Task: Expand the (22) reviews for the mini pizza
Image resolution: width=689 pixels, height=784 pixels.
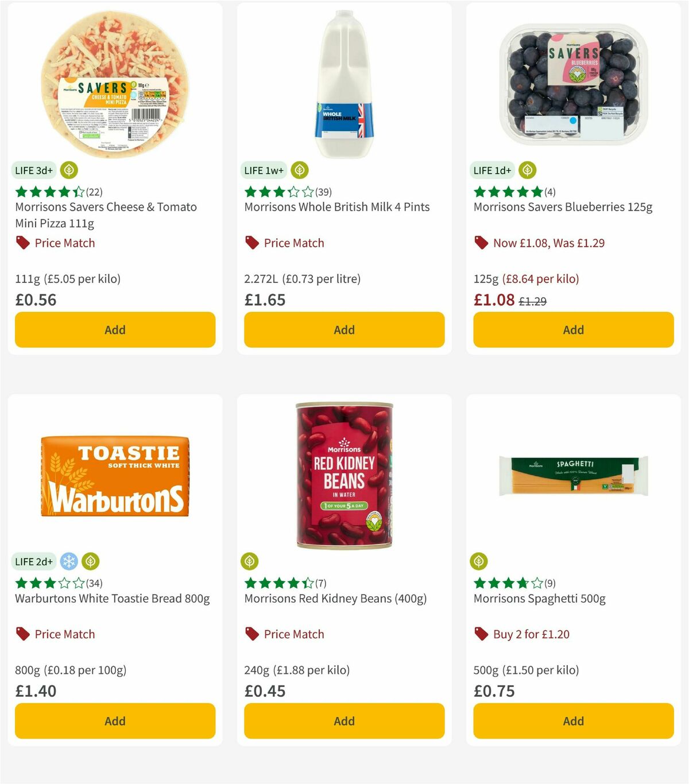Action: 94,192
